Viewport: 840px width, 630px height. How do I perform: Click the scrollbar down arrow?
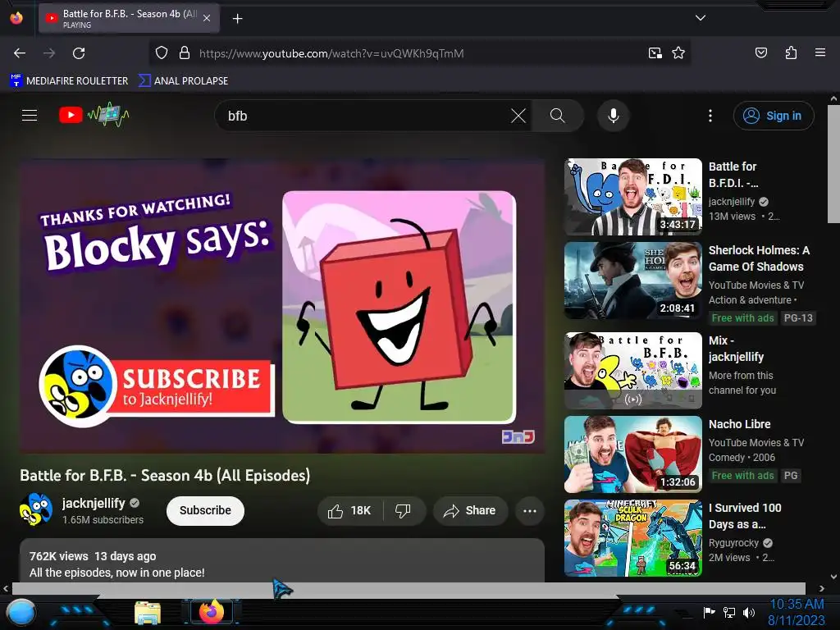tap(833, 577)
